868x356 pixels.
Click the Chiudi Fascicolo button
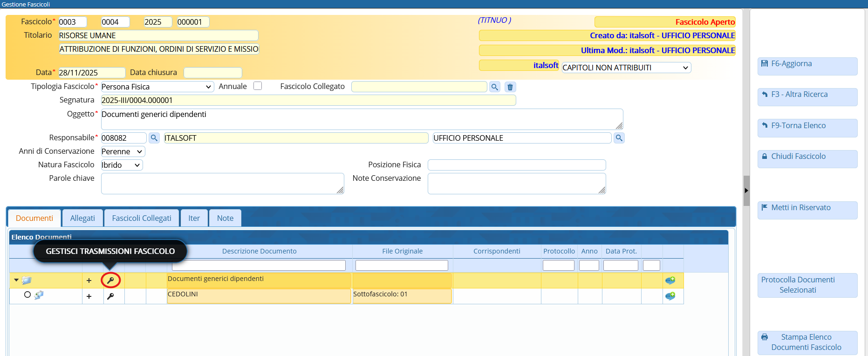[807, 157]
